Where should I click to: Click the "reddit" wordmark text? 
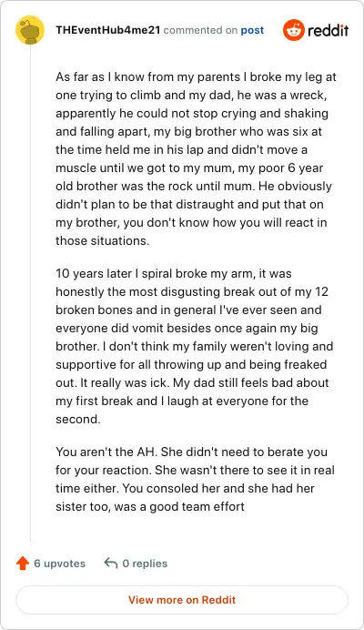pos(329,30)
